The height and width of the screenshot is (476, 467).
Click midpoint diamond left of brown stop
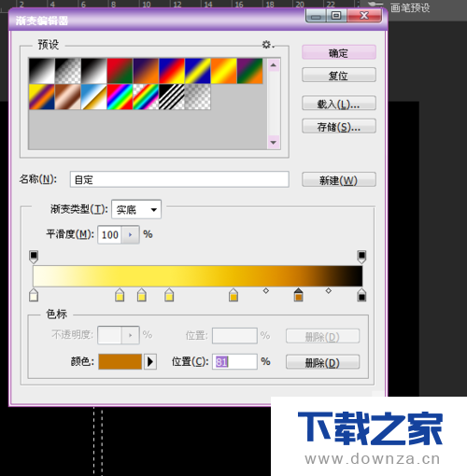[266, 291]
